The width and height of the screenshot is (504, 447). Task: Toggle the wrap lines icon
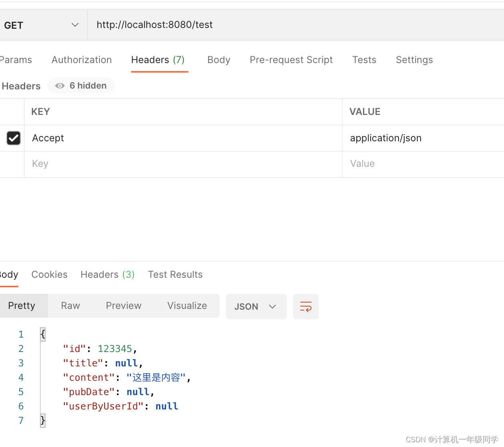tap(306, 307)
